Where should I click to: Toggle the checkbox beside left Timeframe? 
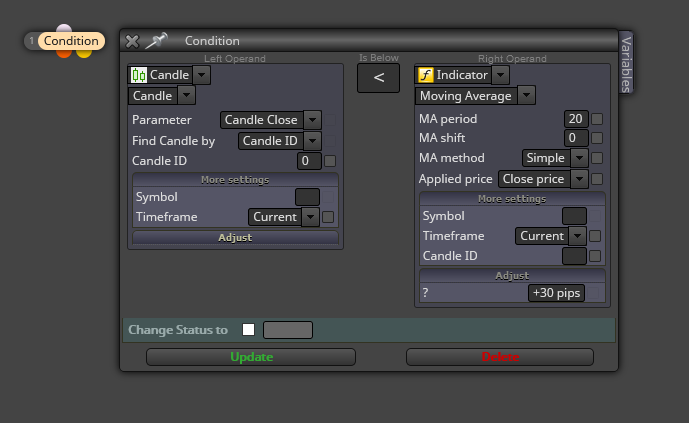(x=328, y=217)
